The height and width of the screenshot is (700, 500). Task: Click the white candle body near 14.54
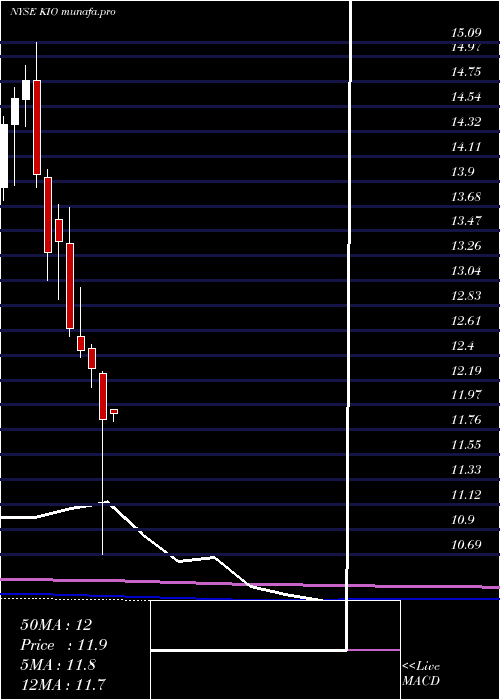pos(15,112)
